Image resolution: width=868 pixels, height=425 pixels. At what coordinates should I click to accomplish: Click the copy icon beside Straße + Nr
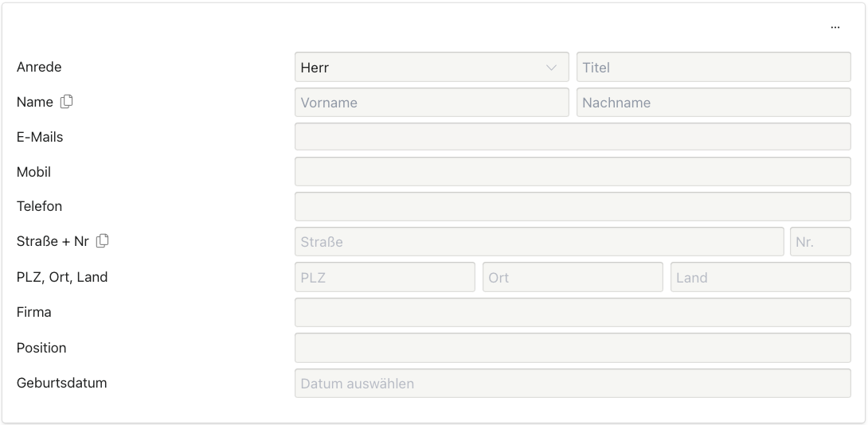click(103, 240)
